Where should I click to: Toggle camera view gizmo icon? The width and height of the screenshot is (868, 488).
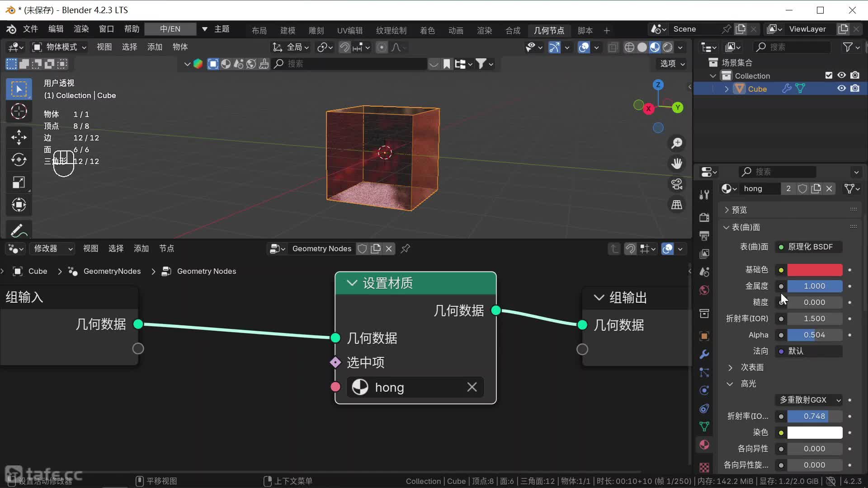tap(676, 184)
